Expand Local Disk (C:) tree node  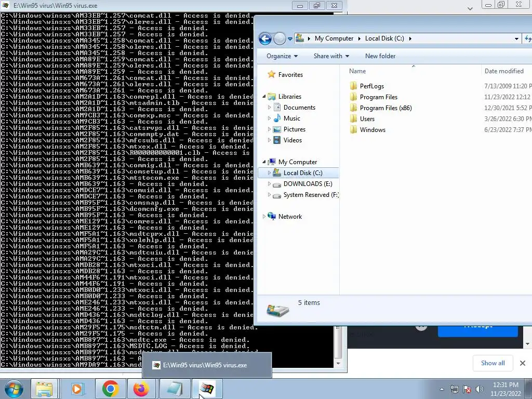269,172
